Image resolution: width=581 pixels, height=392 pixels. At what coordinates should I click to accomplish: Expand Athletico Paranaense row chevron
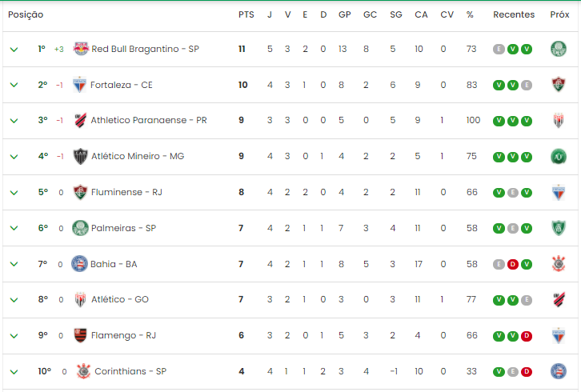click(14, 121)
